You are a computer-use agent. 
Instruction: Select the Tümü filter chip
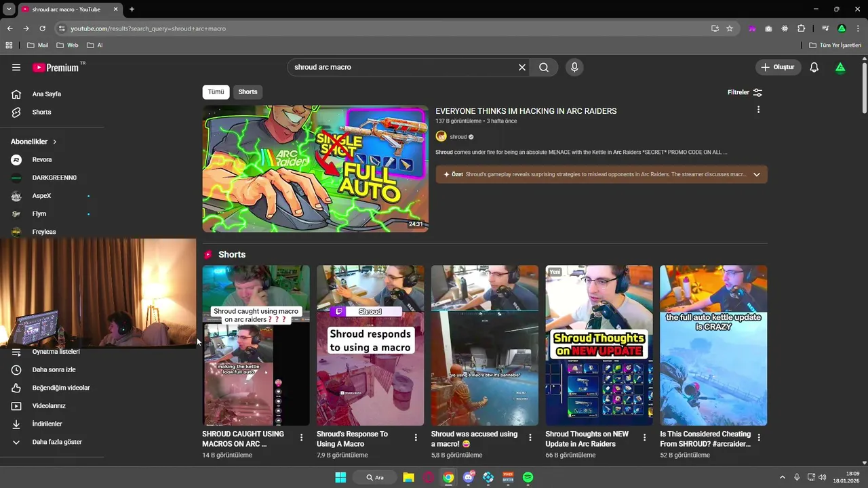coord(216,91)
